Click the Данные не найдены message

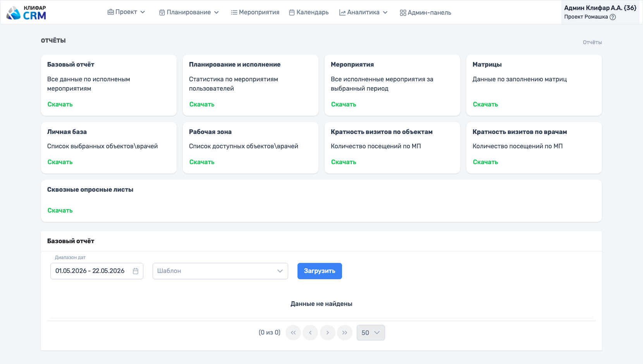pyautogui.click(x=321, y=304)
